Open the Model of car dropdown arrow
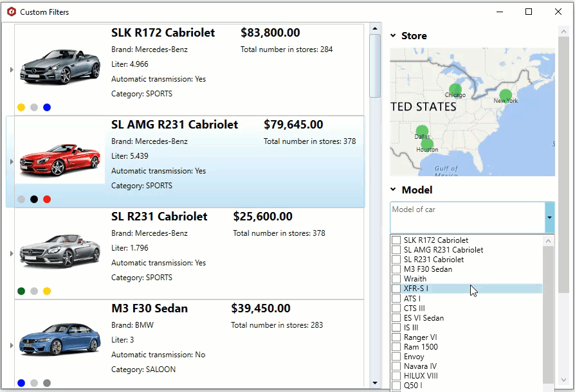The height and width of the screenshot is (392, 575). pos(549,218)
